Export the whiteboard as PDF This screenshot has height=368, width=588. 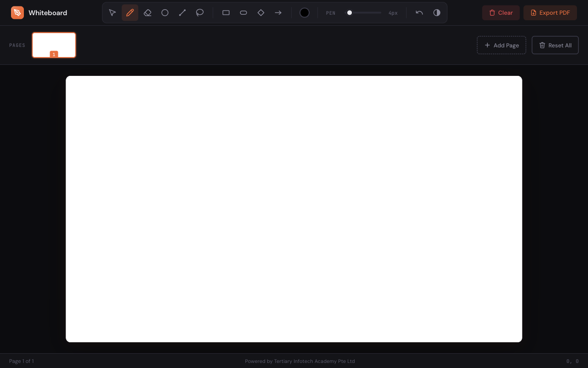550,13
